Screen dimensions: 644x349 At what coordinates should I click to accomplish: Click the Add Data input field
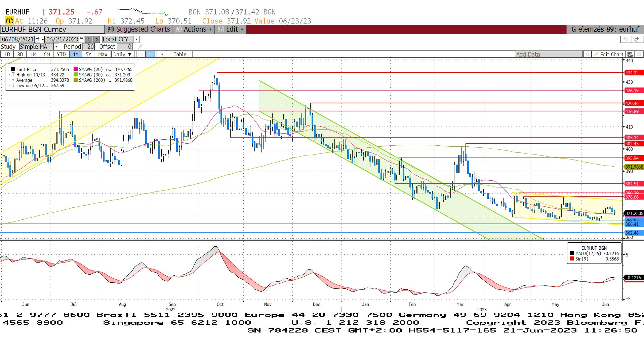tap(549, 54)
